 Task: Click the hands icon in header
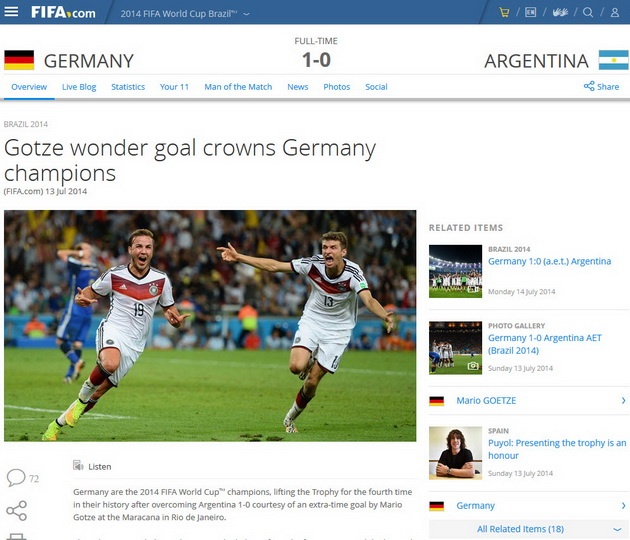tap(560, 12)
